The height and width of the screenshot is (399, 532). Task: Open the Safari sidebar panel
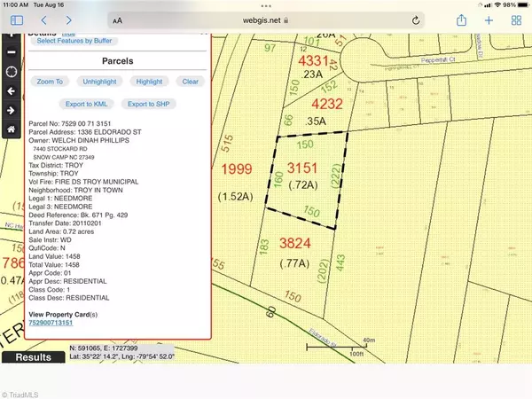16,19
